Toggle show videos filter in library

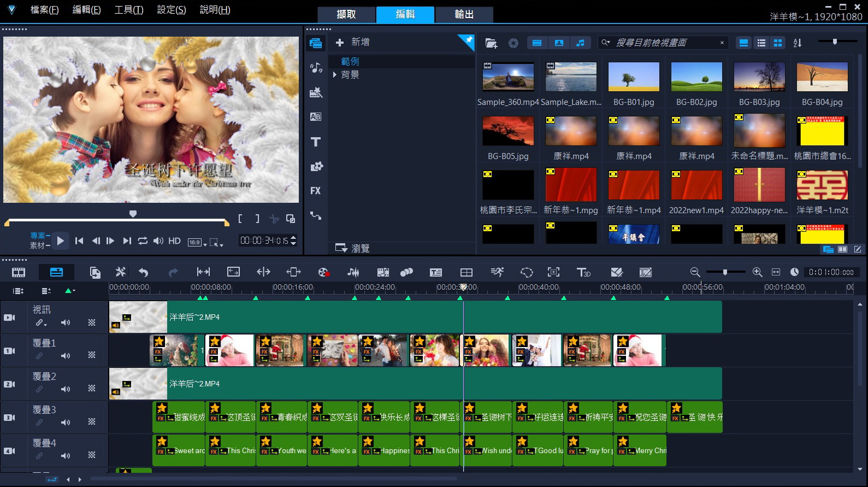click(x=538, y=43)
